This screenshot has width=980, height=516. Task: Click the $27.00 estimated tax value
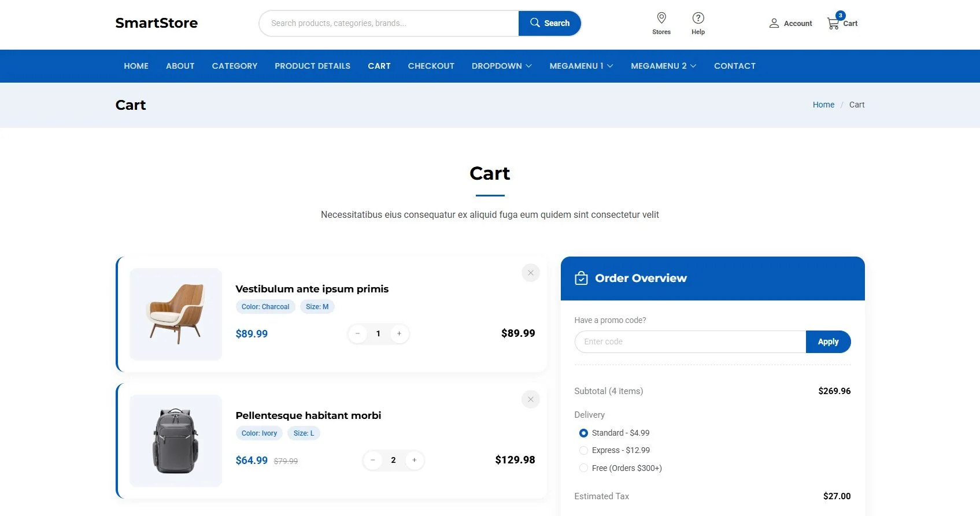[837, 496]
